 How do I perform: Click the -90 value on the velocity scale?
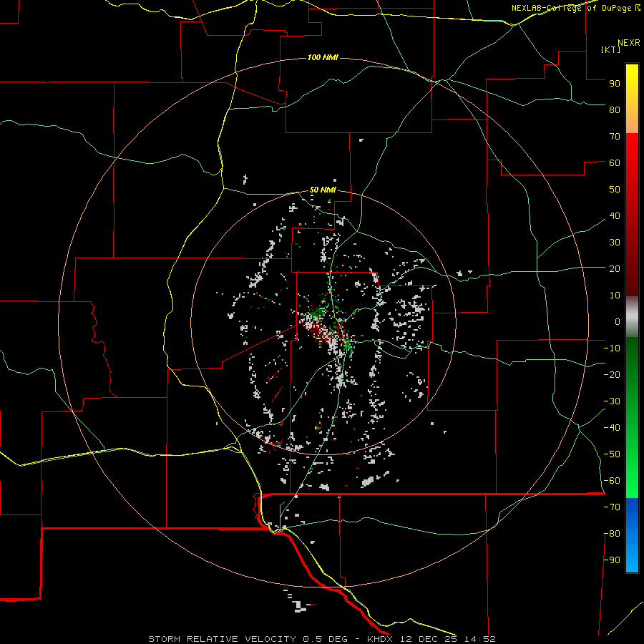pos(612,560)
